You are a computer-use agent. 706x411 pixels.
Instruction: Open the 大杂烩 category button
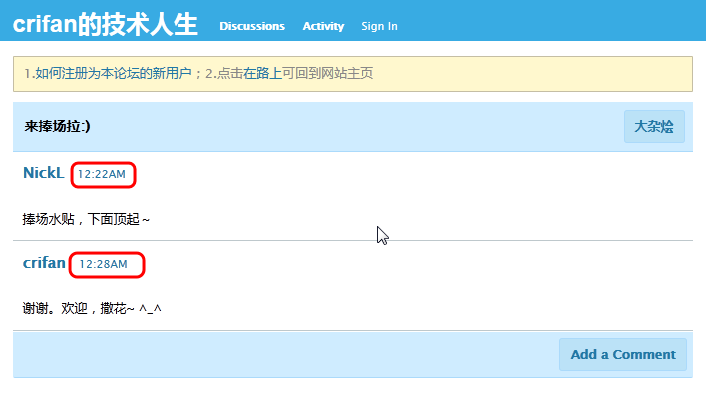click(x=654, y=126)
